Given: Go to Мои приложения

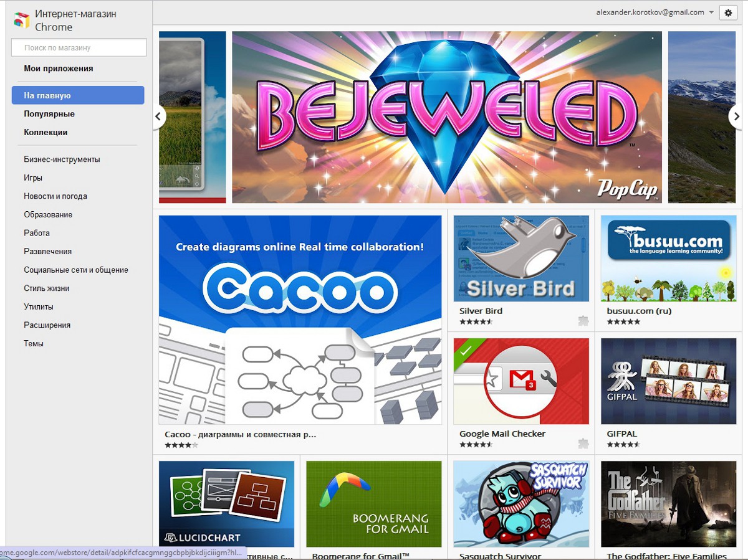Looking at the screenshot, I should [x=59, y=69].
